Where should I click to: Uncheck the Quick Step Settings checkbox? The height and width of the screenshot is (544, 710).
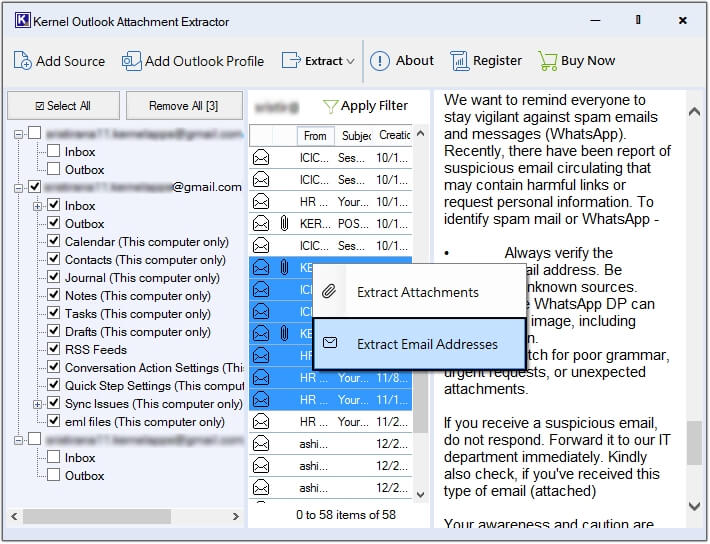(x=54, y=385)
